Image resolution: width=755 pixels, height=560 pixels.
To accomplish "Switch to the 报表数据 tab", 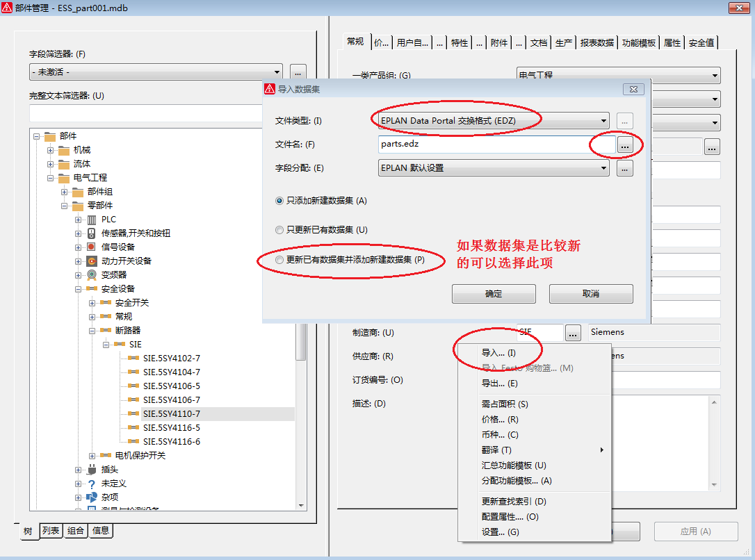I will click(597, 43).
